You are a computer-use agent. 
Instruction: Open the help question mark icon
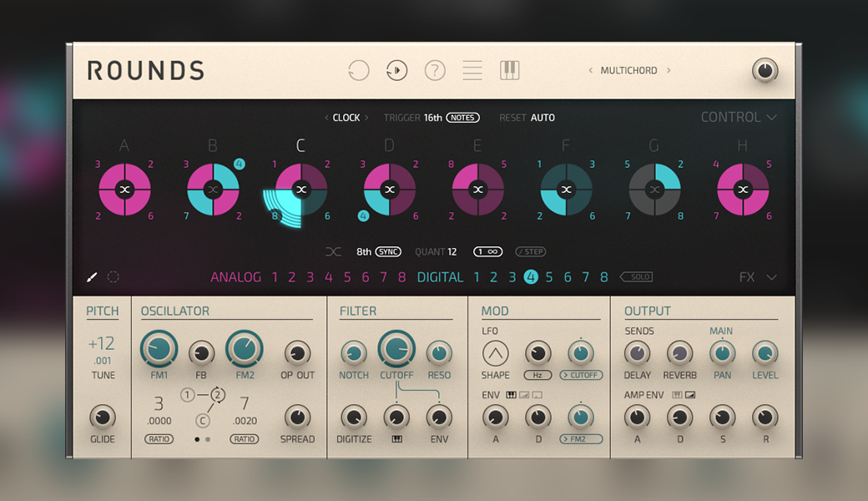435,70
